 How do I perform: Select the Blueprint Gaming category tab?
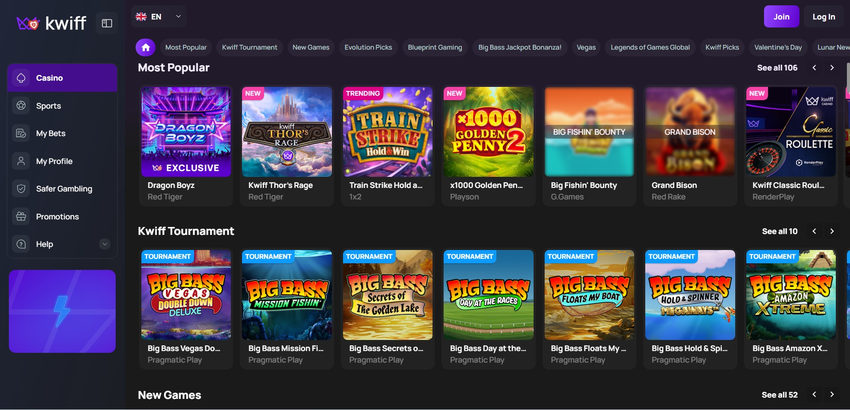pos(435,47)
